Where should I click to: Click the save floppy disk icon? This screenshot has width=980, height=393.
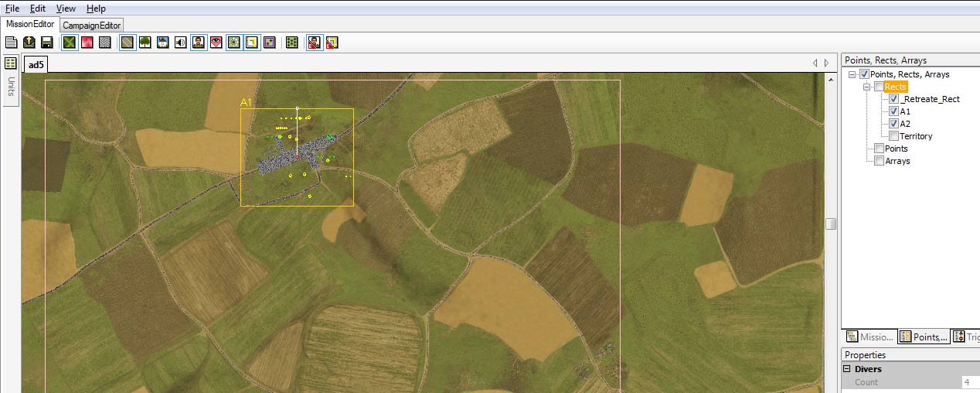(x=47, y=43)
